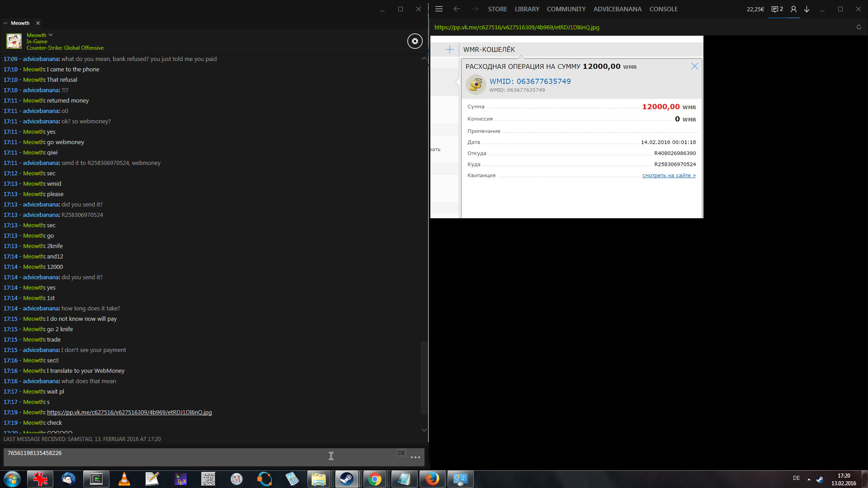Expand Meowth name dropdown arrow
The image size is (868, 488).
(51, 35)
